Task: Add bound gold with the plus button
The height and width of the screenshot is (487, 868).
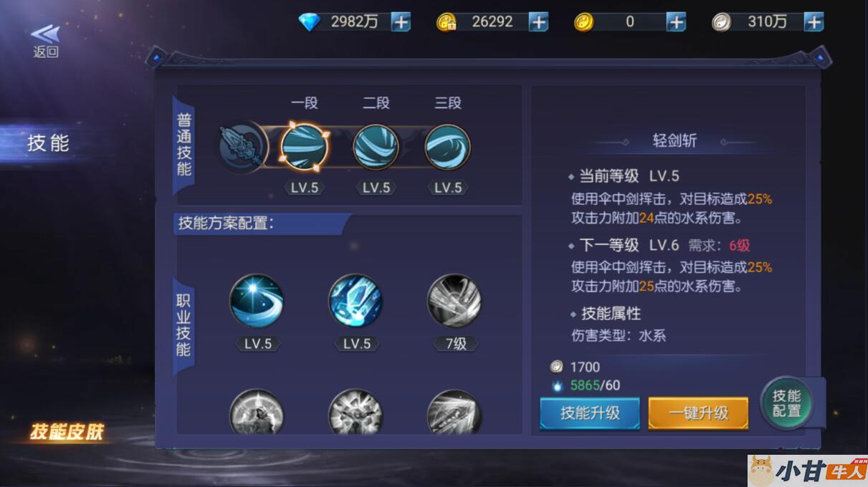Action: coord(538,21)
